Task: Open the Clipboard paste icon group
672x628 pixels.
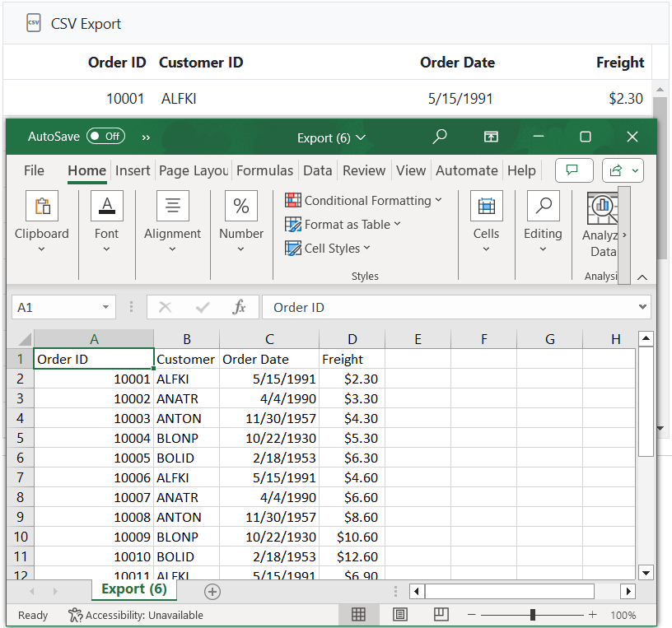Action: [42, 206]
